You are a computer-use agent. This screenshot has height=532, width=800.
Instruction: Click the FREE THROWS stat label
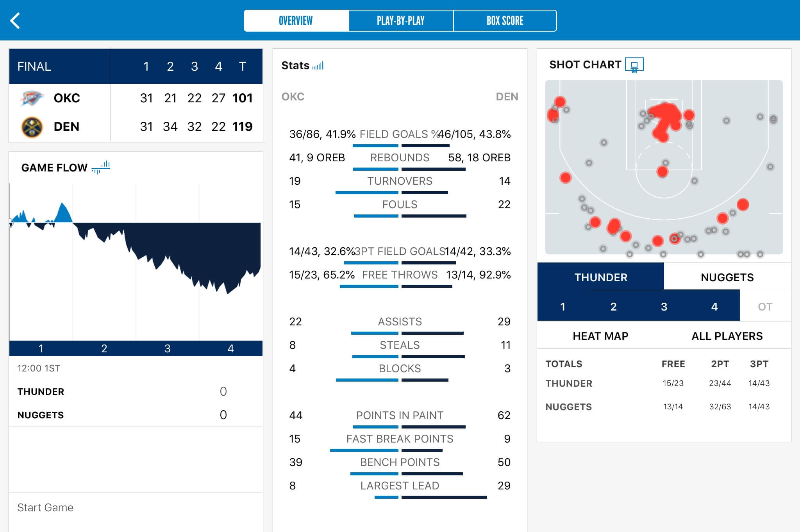point(400,275)
